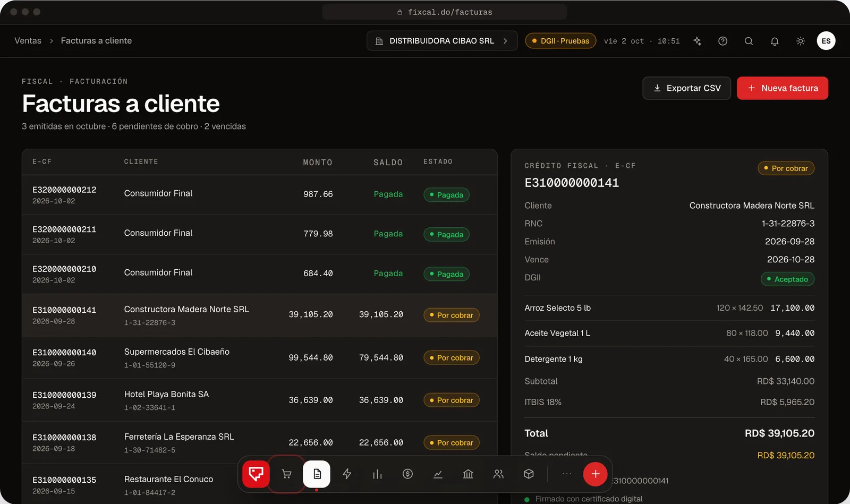Image resolution: width=850 pixels, height=504 pixels.
Task: Open the people dock icon
Action: [498, 474]
